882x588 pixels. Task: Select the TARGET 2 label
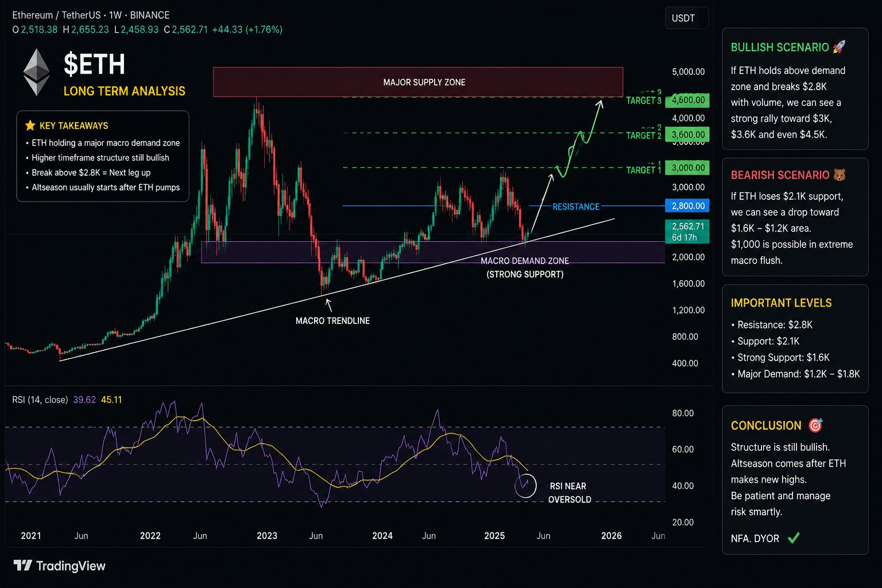pos(644,136)
